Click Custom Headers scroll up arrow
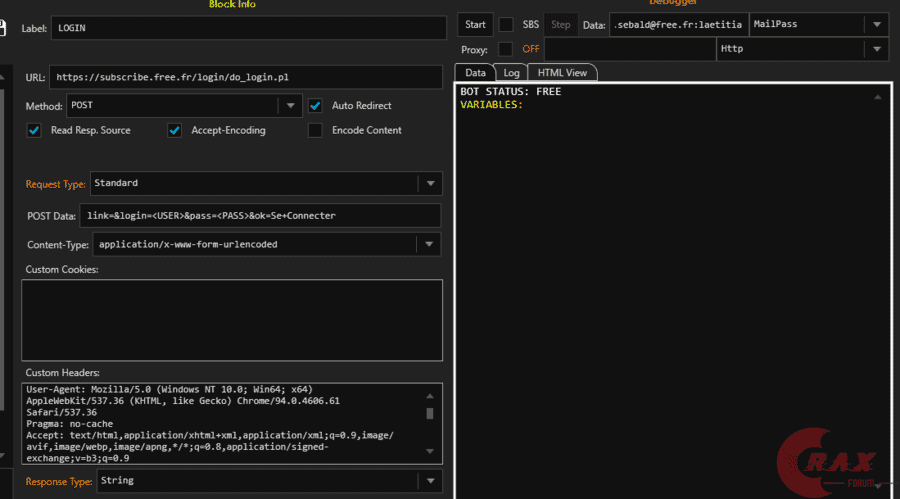 [x=430, y=394]
